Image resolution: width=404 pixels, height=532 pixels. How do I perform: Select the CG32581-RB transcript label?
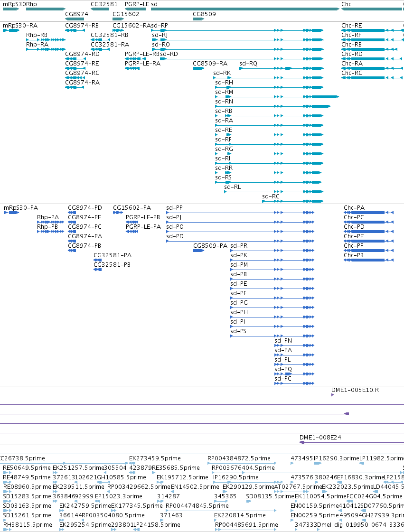coord(109,35)
